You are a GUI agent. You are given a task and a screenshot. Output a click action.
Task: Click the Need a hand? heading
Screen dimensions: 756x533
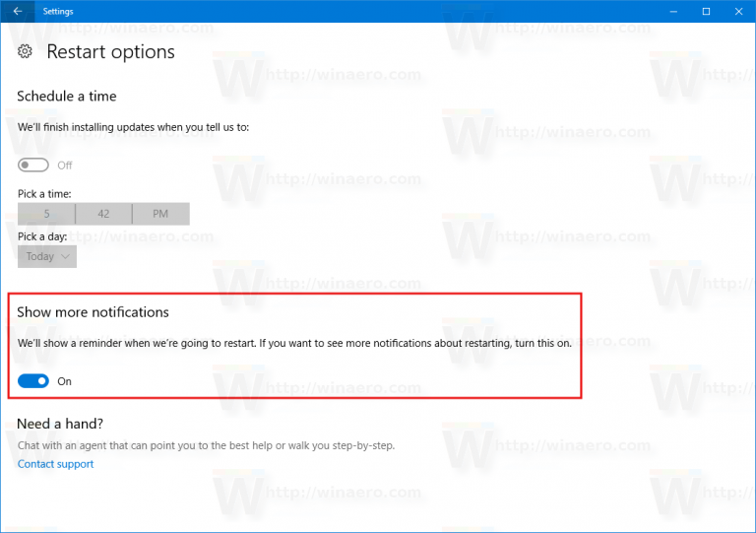point(60,424)
